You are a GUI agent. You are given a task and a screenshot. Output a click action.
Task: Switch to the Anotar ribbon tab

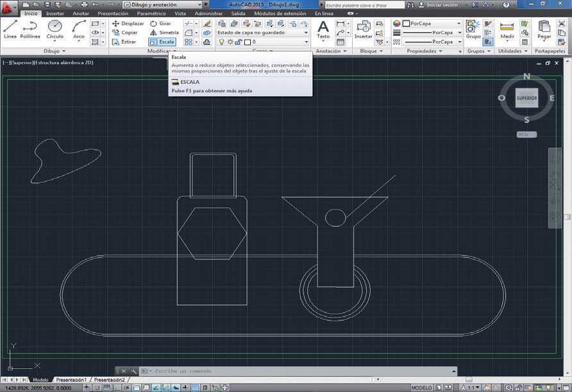(x=81, y=13)
